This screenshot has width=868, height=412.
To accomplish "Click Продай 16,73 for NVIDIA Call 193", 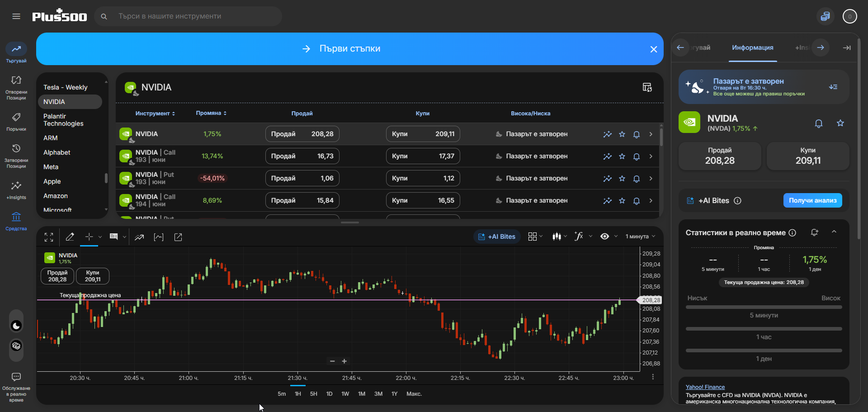I will pyautogui.click(x=302, y=156).
